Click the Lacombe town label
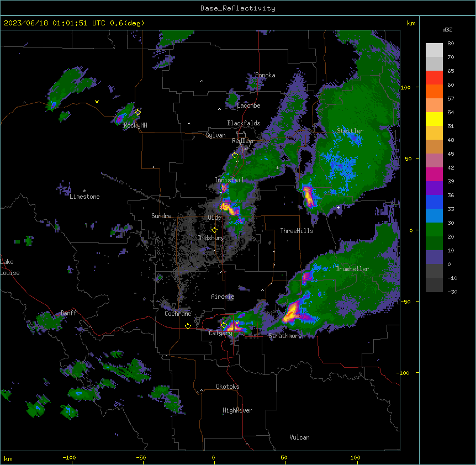This screenshot has width=476, height=465. [x=248, y=105]
